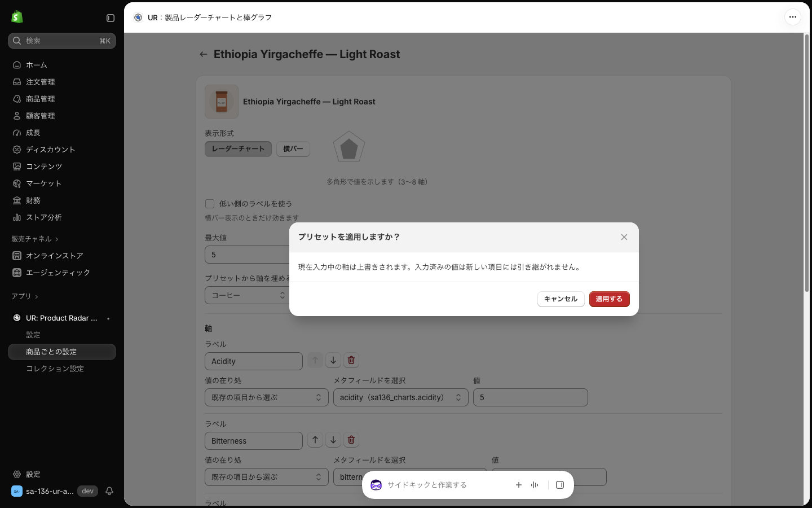
Task: Enable 低い側のラベルを使う checkbox
Action: coord(210,204)
